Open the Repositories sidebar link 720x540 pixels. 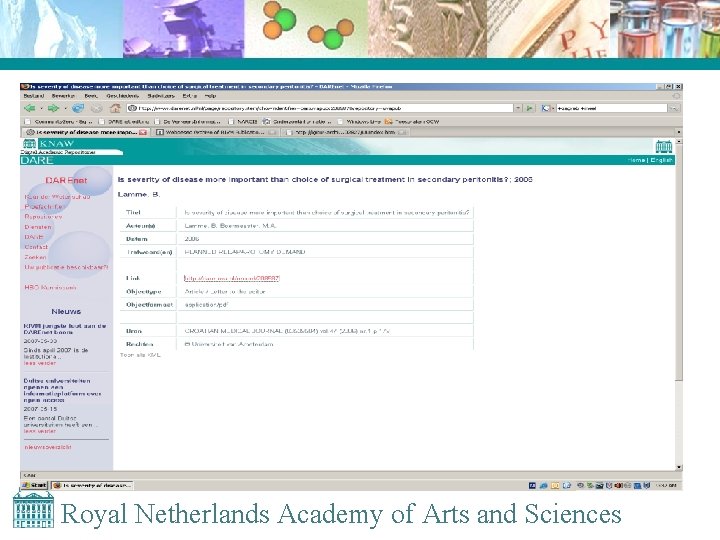point(43,217)
